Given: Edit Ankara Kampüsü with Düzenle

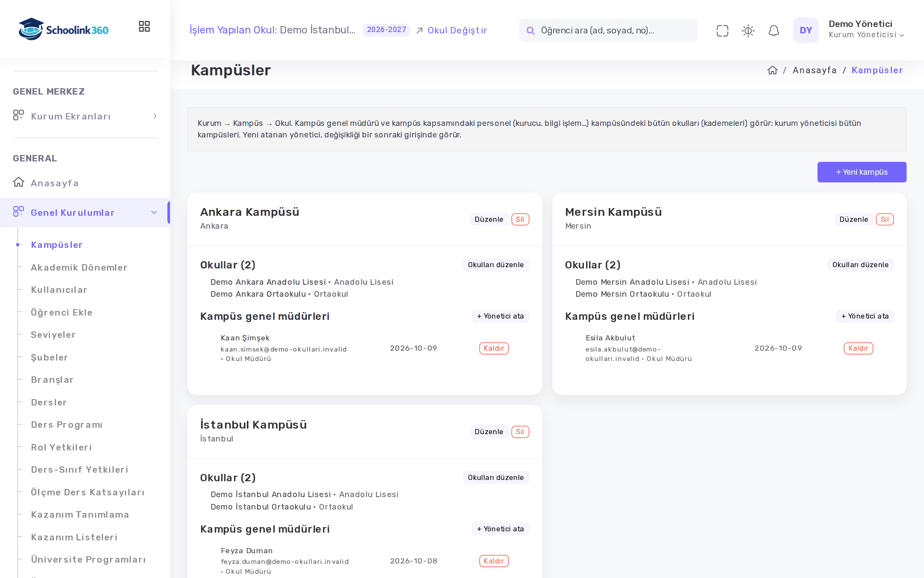Looking at the screenshot, I should (x=489, y=219).
